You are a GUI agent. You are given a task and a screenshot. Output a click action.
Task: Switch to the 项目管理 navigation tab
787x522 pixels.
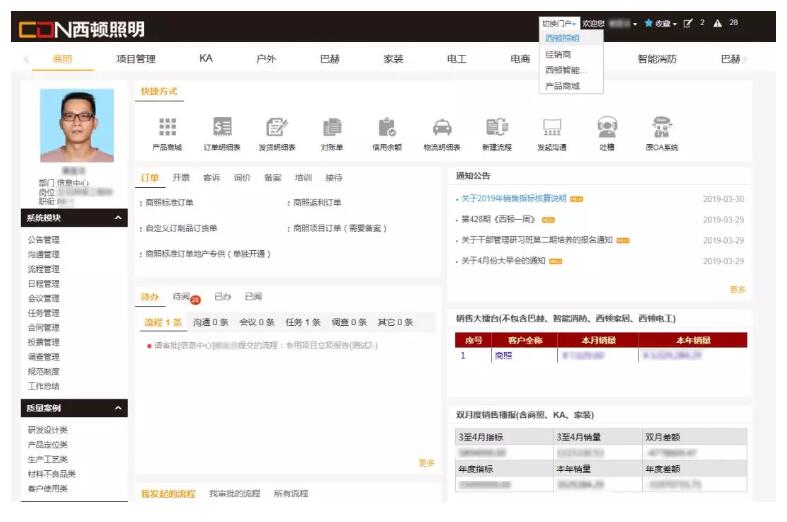pos(136,60)
